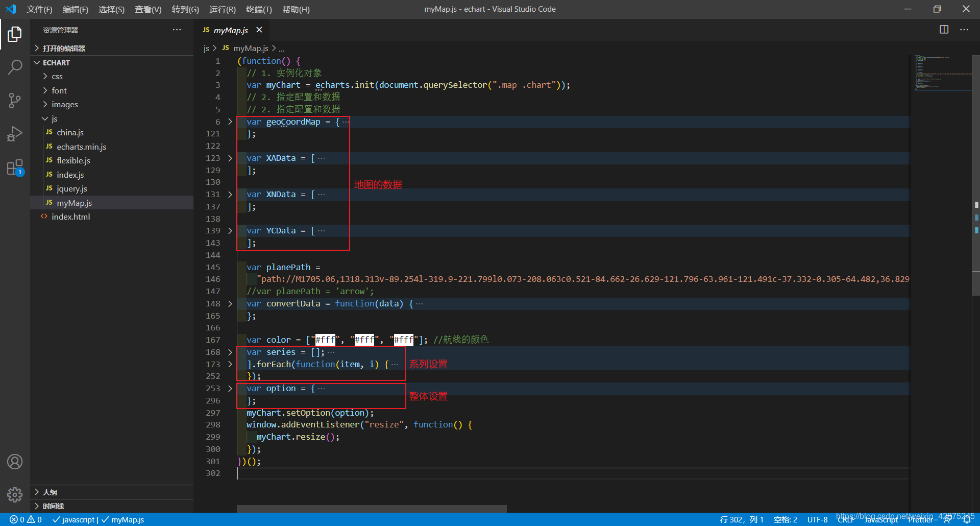
Task: Open flexible.js in the explorer
Action: (x=112, y=160)
